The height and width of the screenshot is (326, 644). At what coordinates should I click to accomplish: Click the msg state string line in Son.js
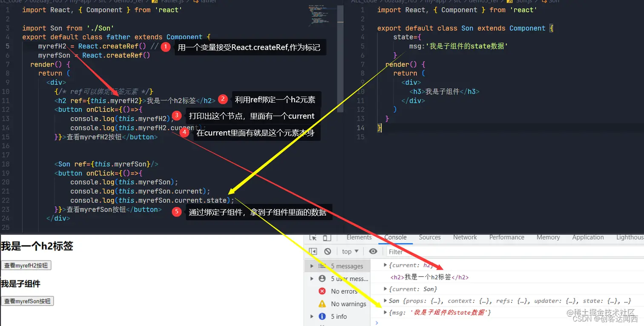[x=458, y=46]
